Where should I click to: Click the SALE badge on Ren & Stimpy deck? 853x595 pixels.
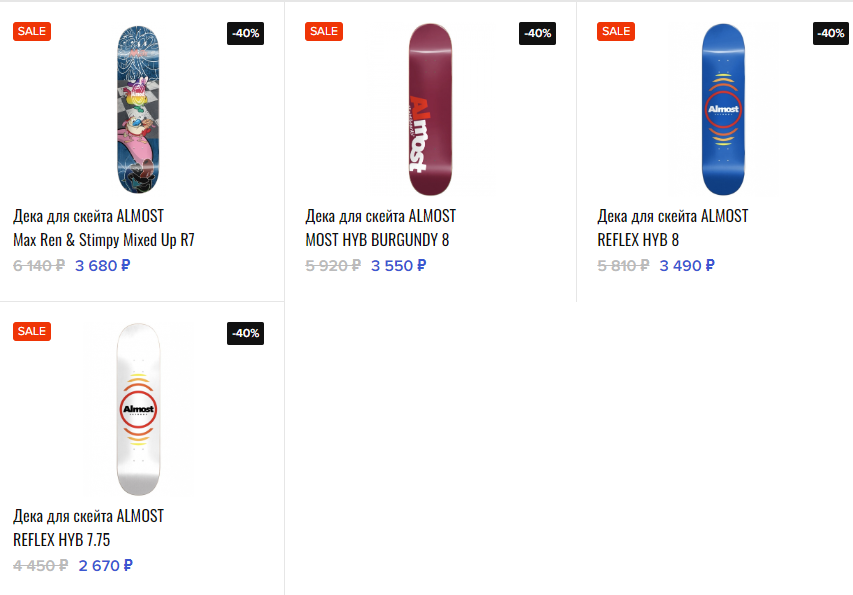tap(32, 31)
